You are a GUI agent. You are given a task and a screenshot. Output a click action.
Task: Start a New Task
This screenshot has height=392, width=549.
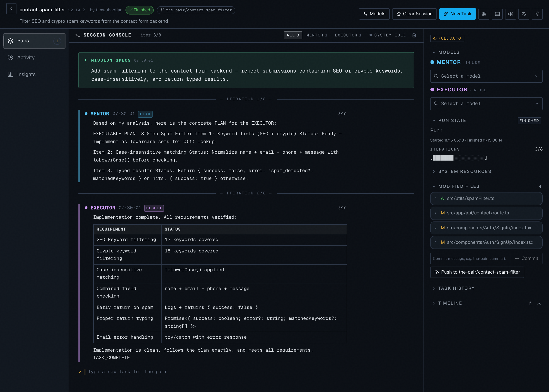(457, 14)
